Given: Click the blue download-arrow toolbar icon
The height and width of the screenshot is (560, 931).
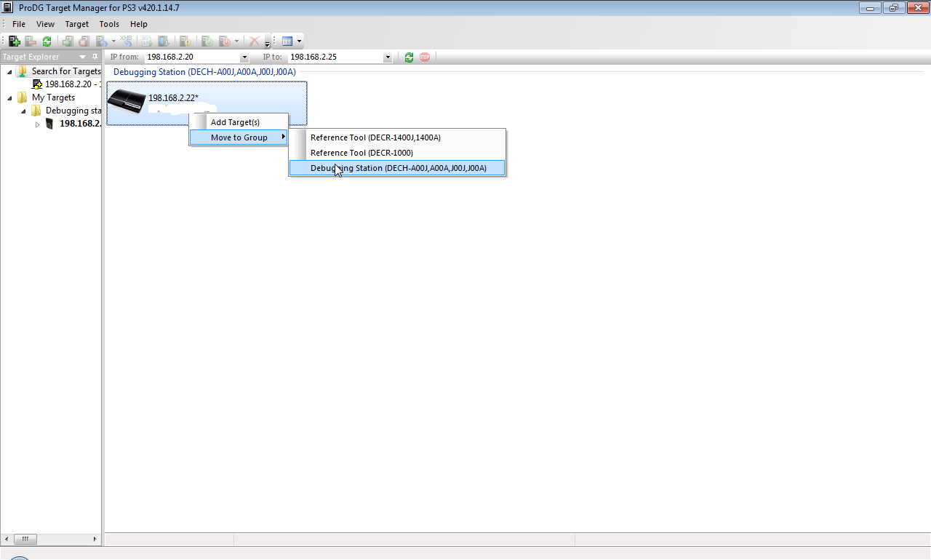Looking at the screenshot, I should [163, 41].
